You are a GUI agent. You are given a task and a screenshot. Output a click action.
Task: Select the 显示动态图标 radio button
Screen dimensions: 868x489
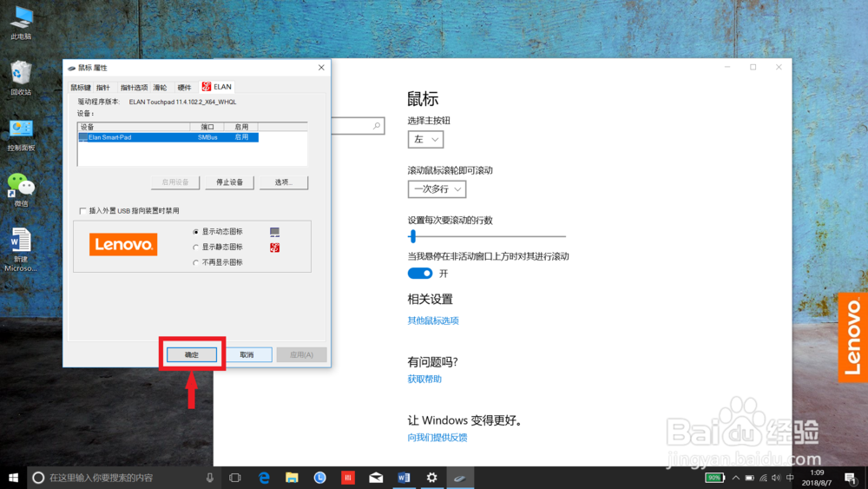point(195,232)
